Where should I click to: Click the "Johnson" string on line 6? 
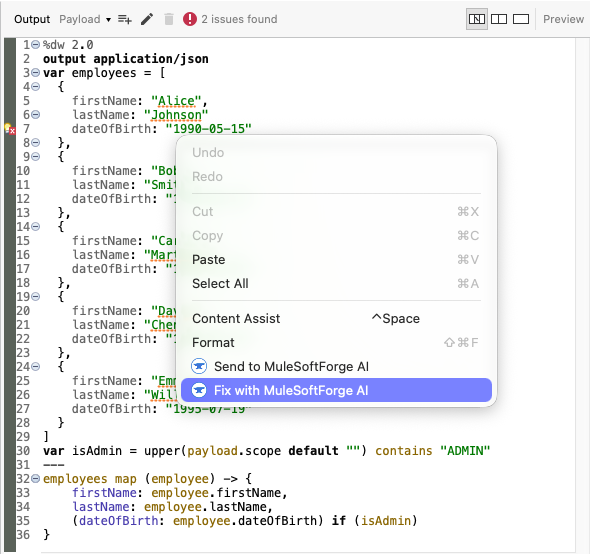coord(176,115)
